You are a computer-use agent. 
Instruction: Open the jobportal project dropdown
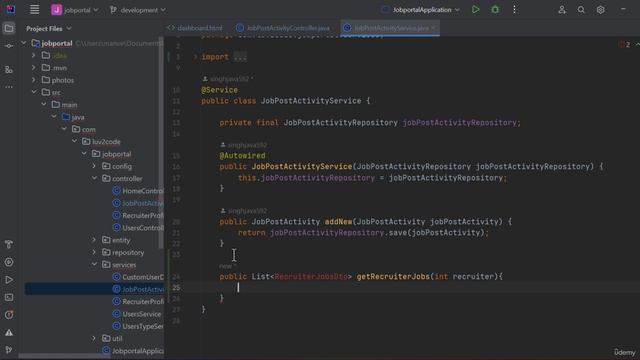point(75,10)
